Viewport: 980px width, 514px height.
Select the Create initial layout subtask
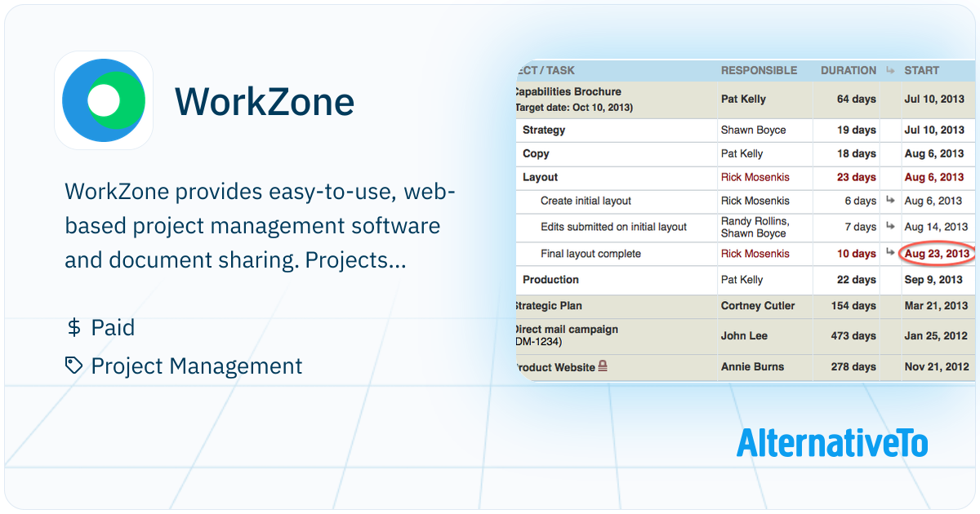[586, 201]
